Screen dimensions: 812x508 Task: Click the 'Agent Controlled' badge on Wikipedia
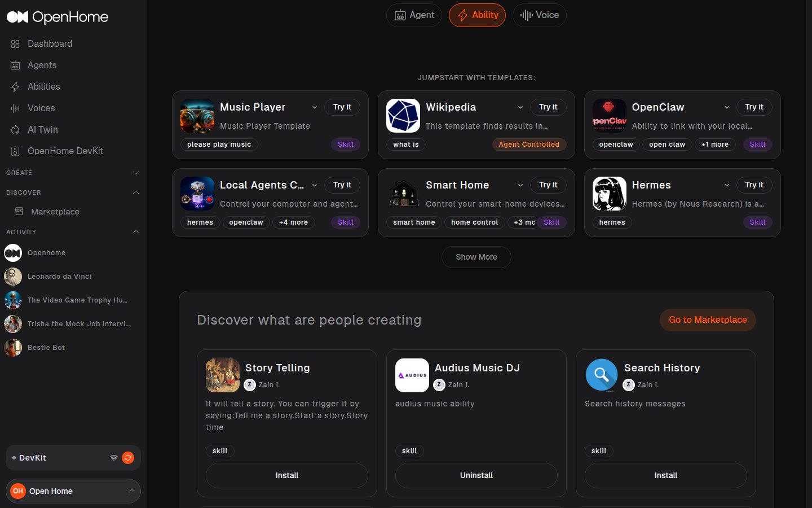point(529,144)
